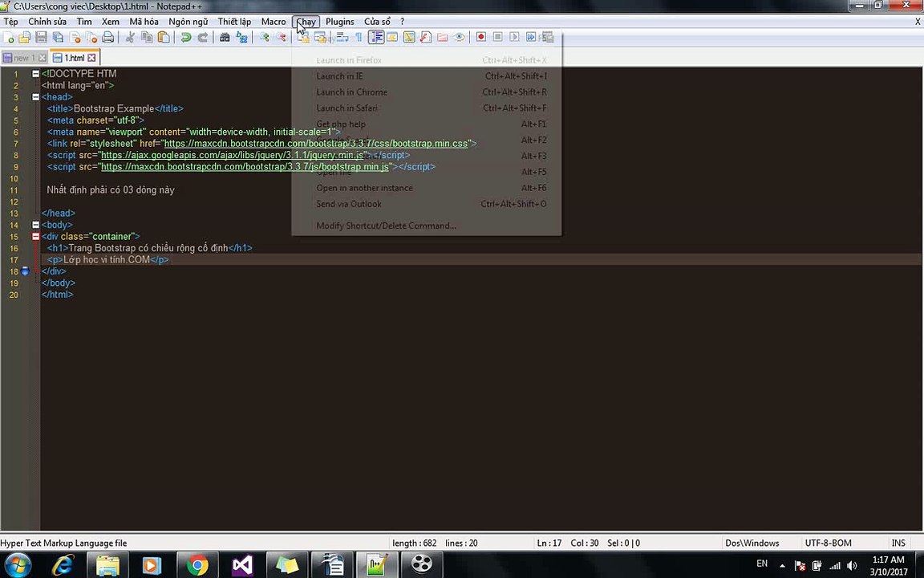Viewport: 924px width, 578px height.
Task: Close the new 1 tab with its X
Action: pyautogui.click(x=42, y=58)
